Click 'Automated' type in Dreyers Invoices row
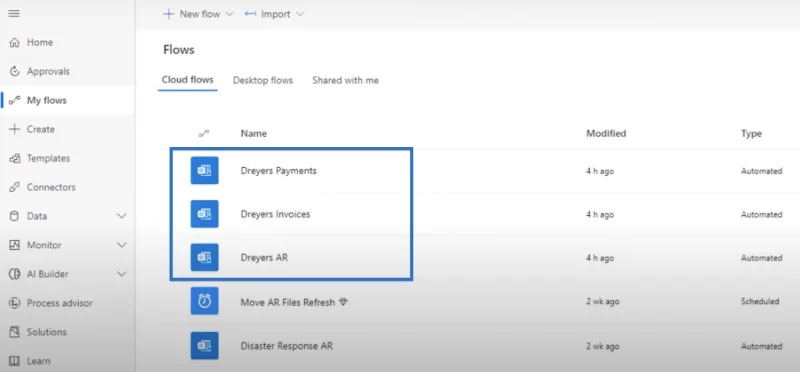The width and height of the screenshot is (800, 372). 761,215
